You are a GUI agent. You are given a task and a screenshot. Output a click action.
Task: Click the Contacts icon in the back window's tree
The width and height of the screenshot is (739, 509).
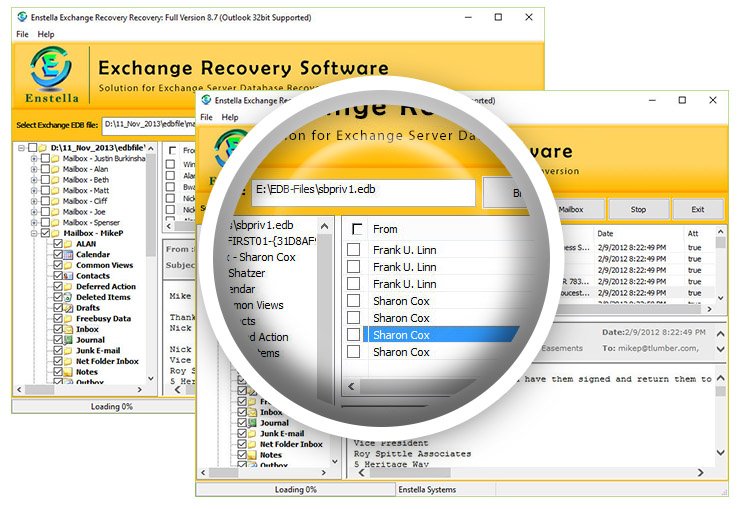tap(68, 276)
